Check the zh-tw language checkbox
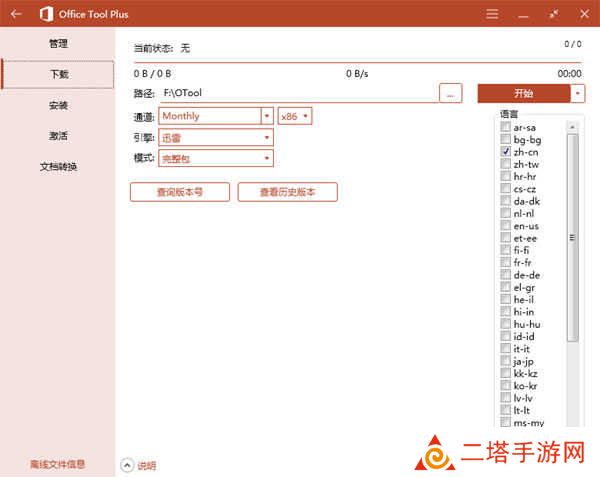 (x=505, y=164)
